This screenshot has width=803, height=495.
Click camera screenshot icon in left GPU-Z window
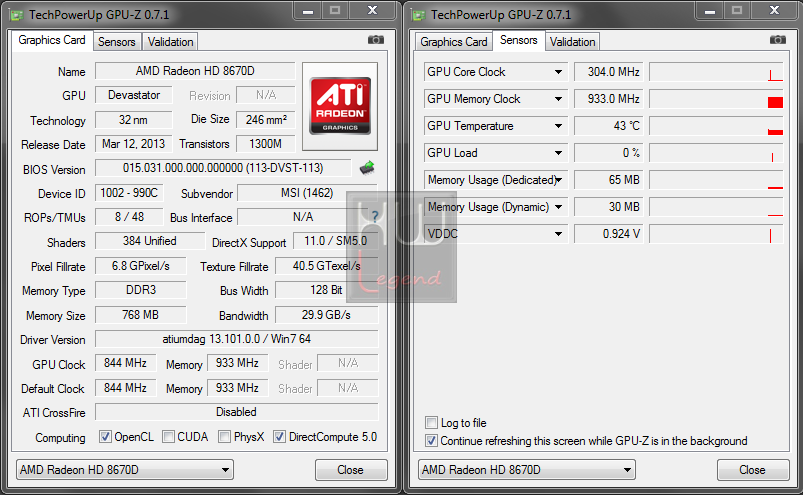376,40
